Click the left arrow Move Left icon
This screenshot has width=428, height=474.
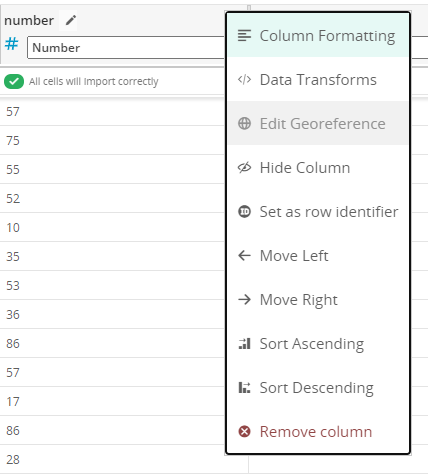244,256
